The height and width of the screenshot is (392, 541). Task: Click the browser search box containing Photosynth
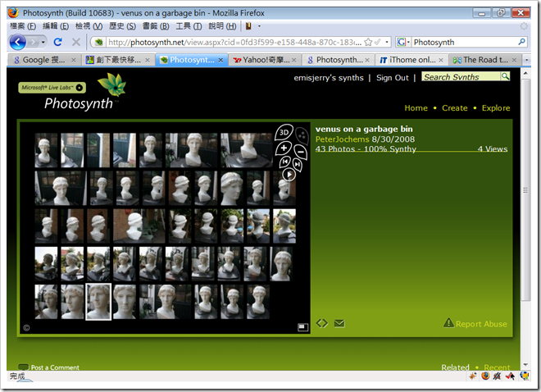point(465,42)
